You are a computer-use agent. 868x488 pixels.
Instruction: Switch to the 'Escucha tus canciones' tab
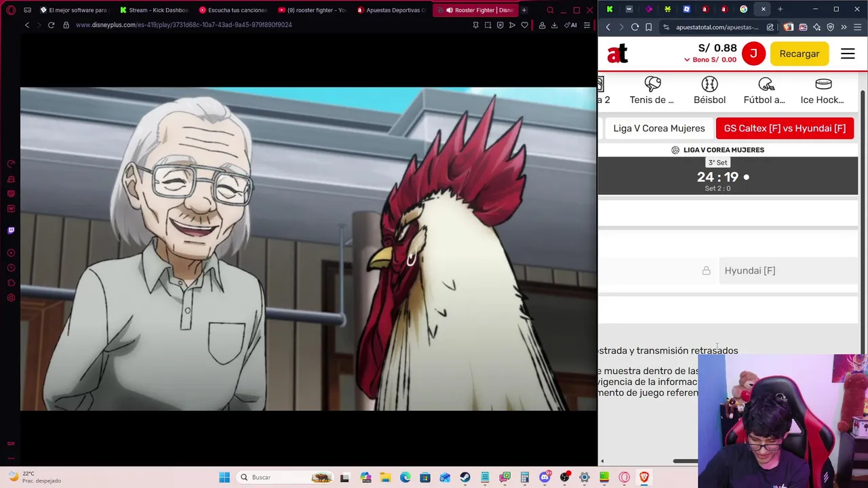point(233,10)
